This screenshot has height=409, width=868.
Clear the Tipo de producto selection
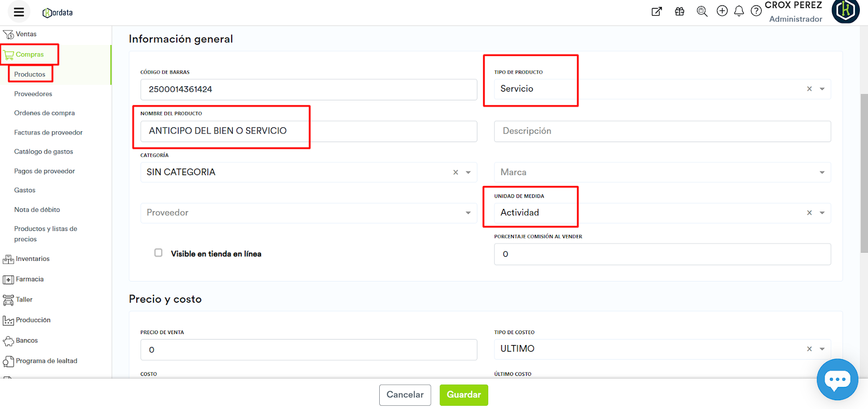809,89
